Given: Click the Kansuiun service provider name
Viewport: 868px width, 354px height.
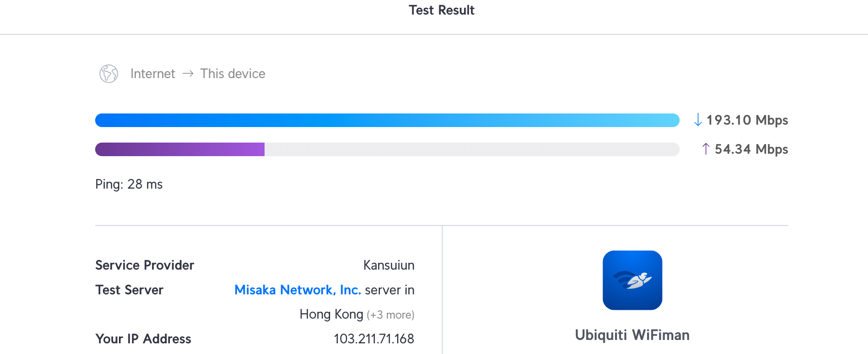Looking at the screenshot, I should pos(388,265).
